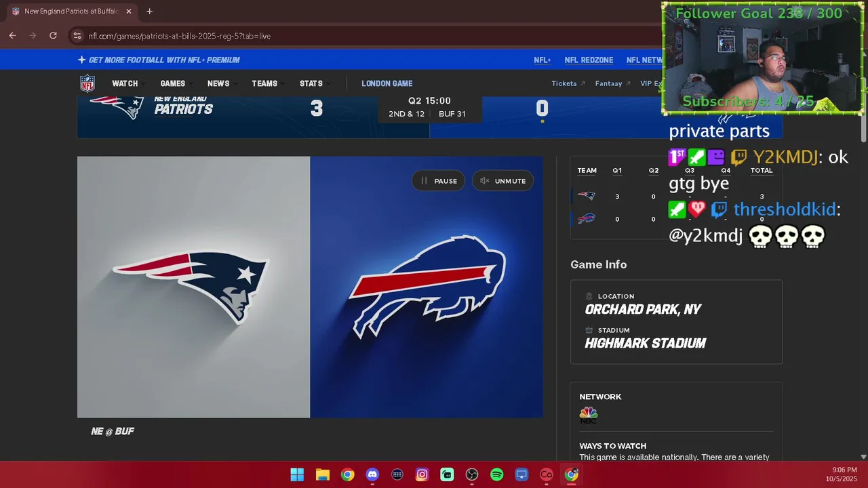Open Streamlabs from the taskbar

click(x=447, y=474)
